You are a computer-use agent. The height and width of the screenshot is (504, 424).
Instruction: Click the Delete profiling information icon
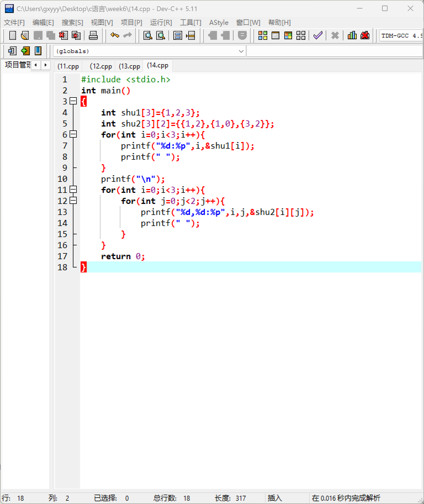(365, 35)
